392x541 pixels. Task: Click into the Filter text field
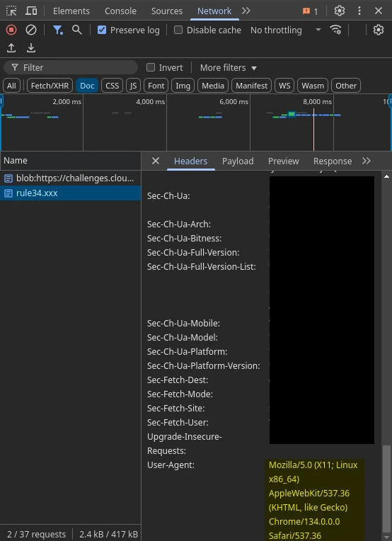tap(71, 67)
